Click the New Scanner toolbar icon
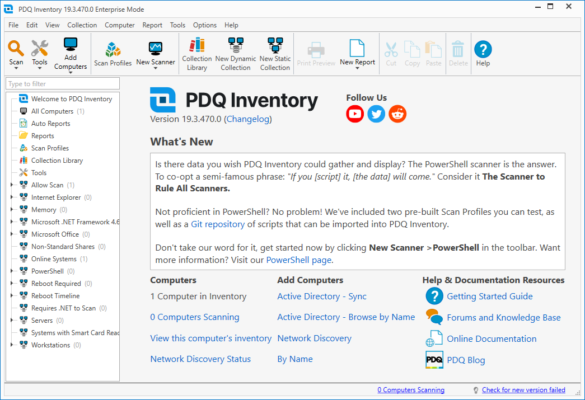Image resolution: width=585 pixels, height=400 pixels. click(x=155, y=49)
